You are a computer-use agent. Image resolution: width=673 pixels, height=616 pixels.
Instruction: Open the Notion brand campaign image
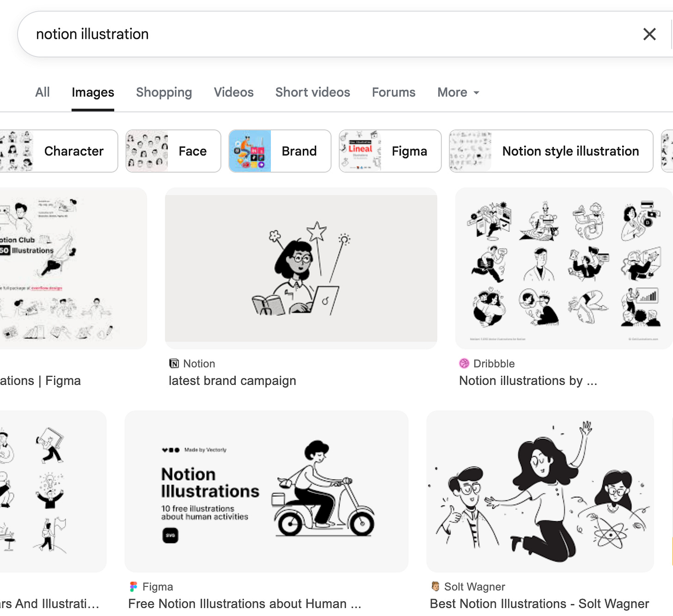pyautogui.click(x=301, y=268)
